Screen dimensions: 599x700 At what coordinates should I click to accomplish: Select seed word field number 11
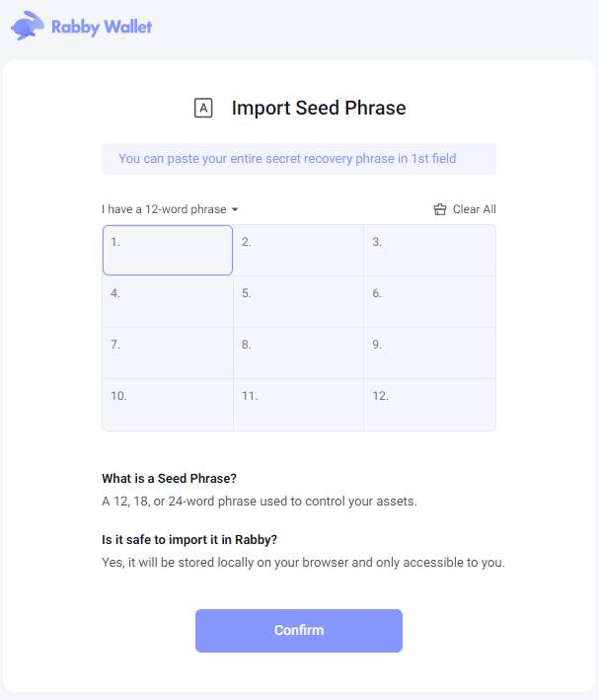coord(298,405)
